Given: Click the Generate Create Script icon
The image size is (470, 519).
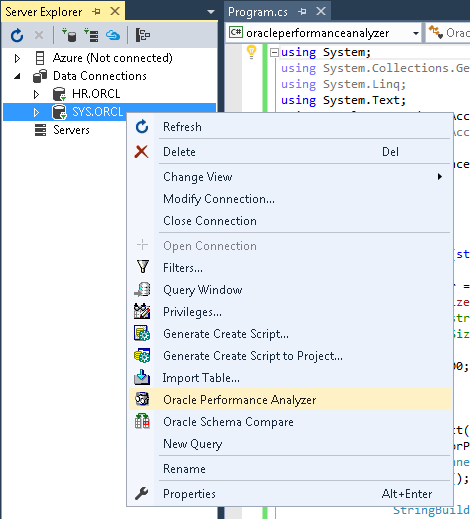Looking at the screenshot, I should [142, 333].
